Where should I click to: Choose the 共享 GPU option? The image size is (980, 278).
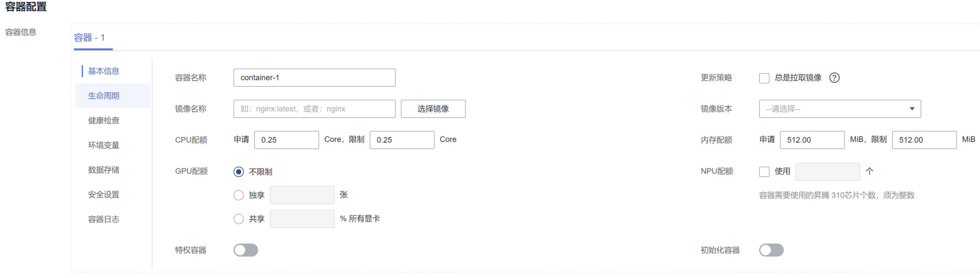coord(239,219)
